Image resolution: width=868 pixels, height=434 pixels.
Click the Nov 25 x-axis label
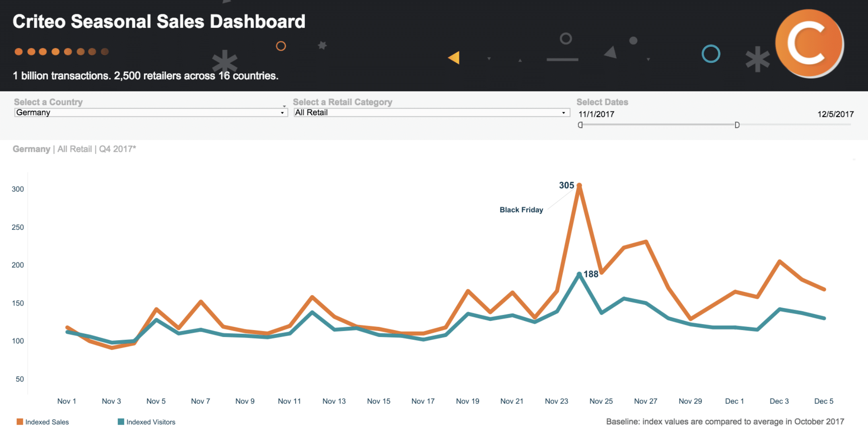[x=601, y=401]
